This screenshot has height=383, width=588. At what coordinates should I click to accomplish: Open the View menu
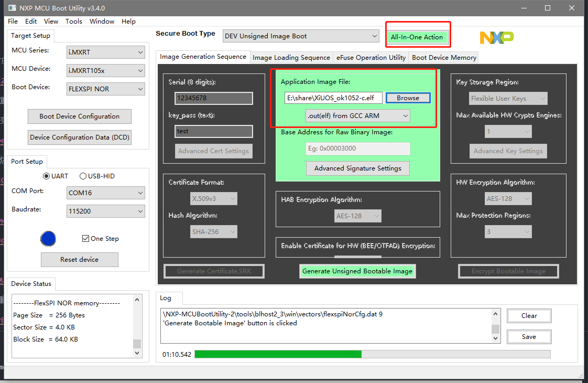point(51,22)
